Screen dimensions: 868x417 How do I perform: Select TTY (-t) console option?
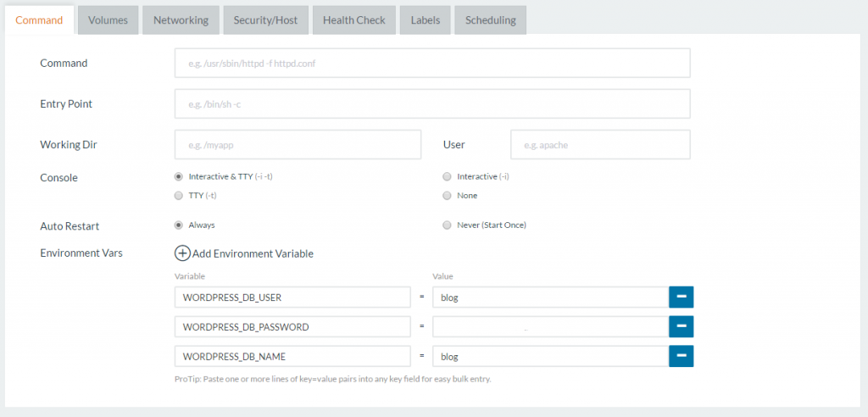click(178, 196)
